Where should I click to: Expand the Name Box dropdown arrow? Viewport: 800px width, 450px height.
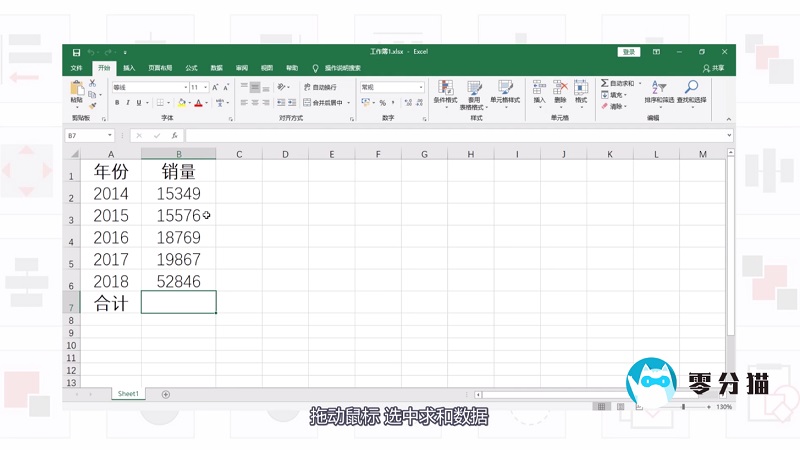point(109,135)
